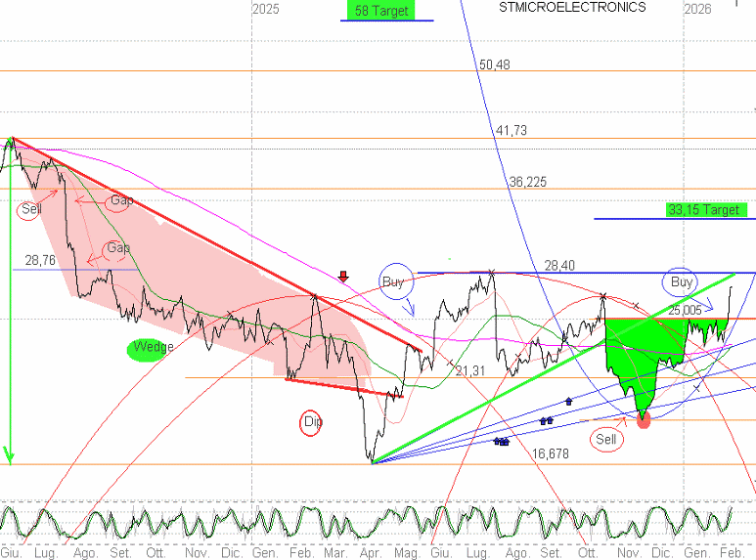The height and width of the screenshot is (560, 756).
Task: Select the 28,40 resistance level label
Action: tap(559, 266)
